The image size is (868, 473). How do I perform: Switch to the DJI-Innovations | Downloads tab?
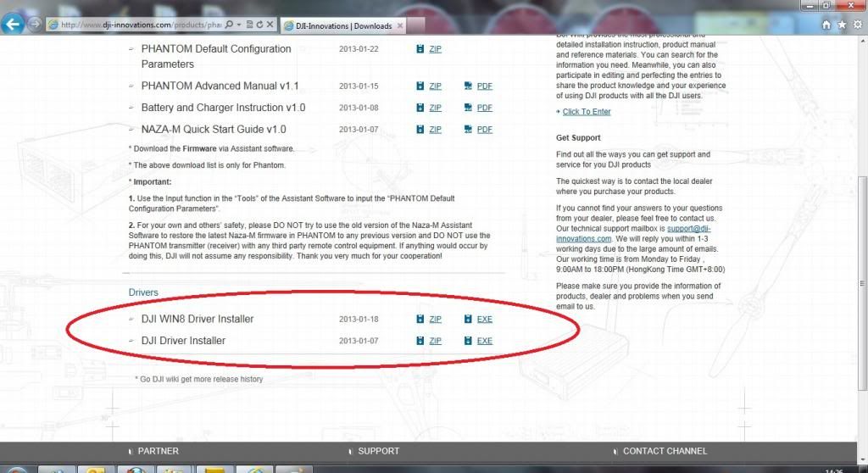343,25
